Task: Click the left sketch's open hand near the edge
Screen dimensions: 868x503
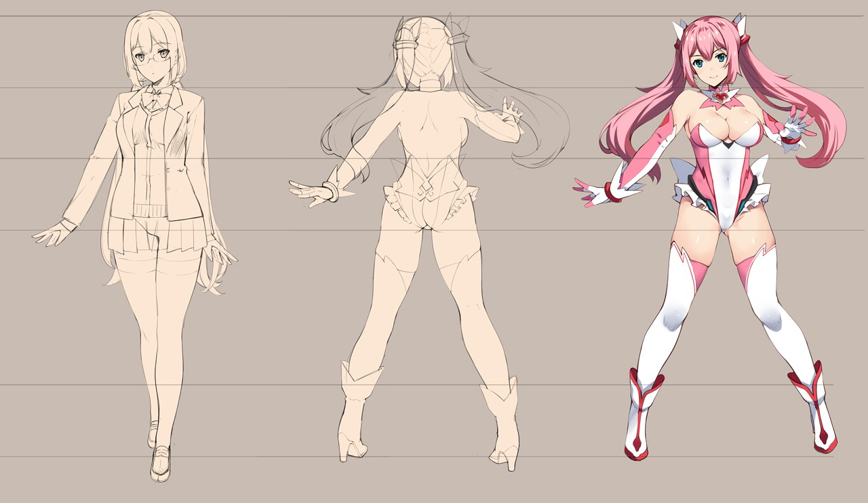Action: (53, 234)
